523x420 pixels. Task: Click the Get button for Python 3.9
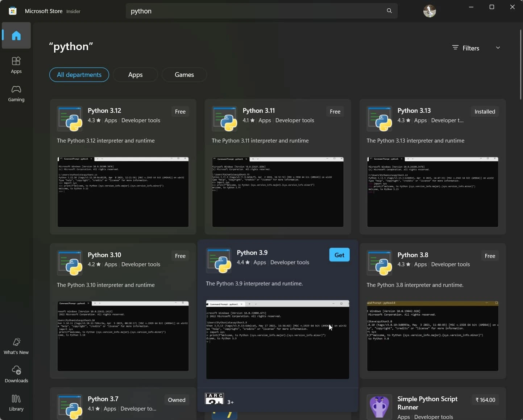pyautogui.click(x=339, y=255)
